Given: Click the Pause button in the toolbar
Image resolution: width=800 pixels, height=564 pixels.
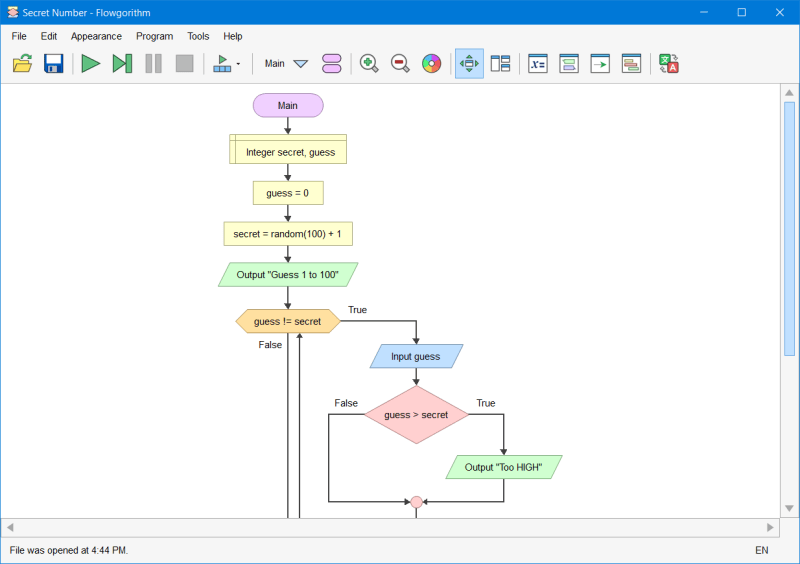Looking at the screenshot, I should (x=154, y=64).
